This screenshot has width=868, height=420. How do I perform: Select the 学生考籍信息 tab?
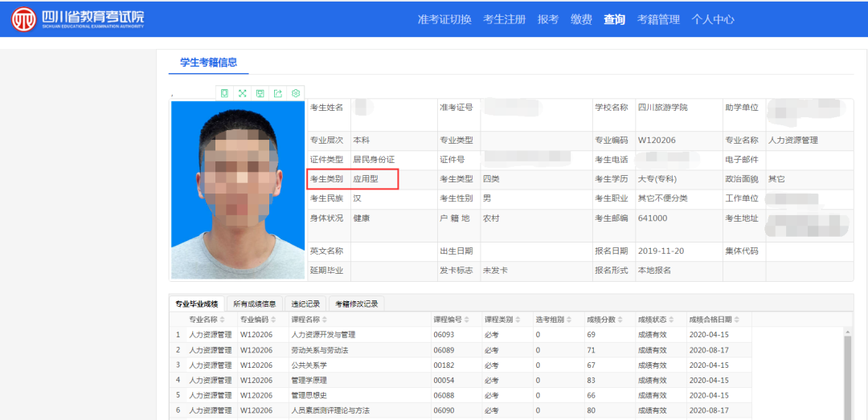coord(209,63)
